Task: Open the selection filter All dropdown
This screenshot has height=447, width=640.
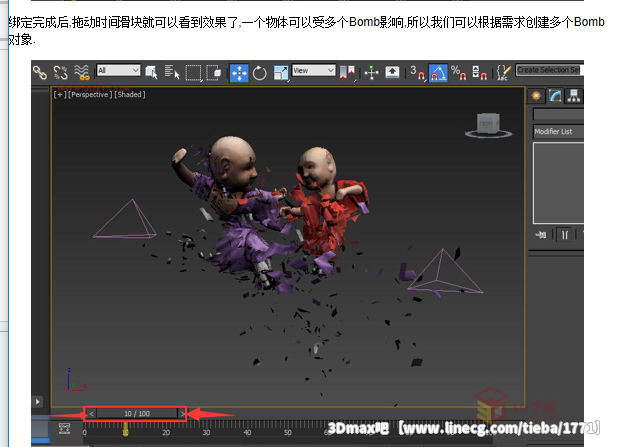Action: coord(118,71)
